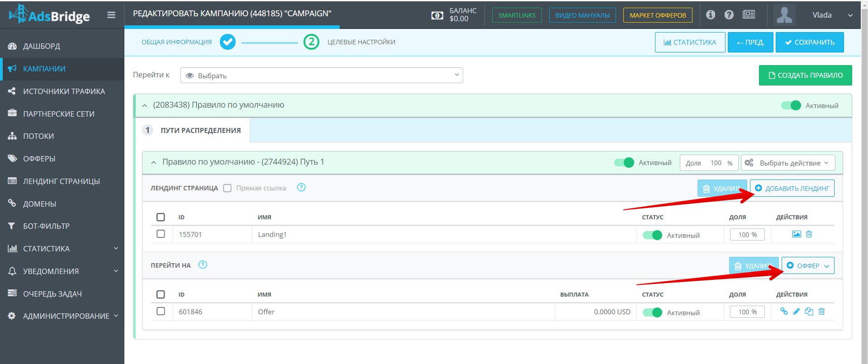Click the Сохранить button
This screenshot has width=868, height=364.
coord(810,43)
